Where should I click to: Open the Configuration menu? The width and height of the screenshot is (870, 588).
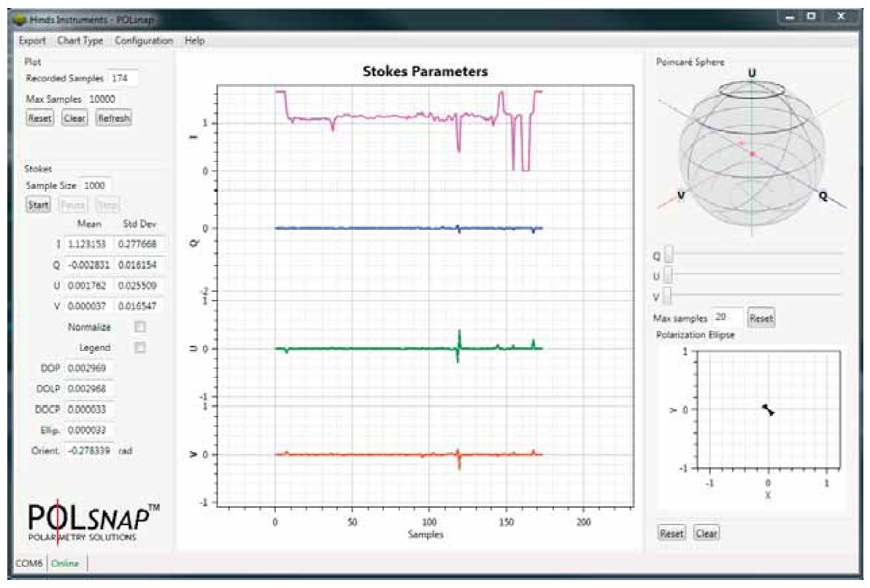pyautogui.click(x=144, y=41)
